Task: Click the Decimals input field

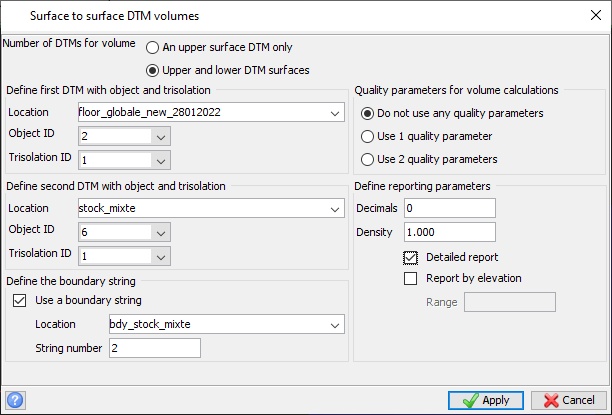Action: click(x=449, y=208)
